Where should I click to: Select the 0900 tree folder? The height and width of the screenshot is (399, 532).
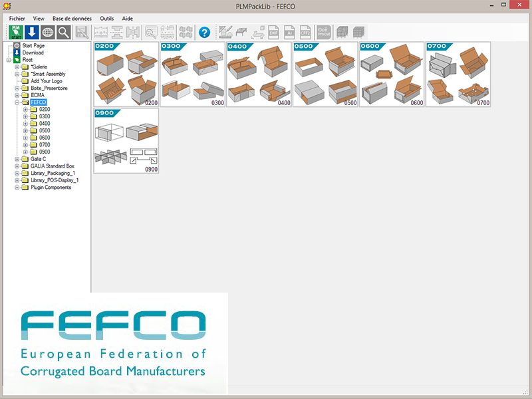tap(45, 152)
